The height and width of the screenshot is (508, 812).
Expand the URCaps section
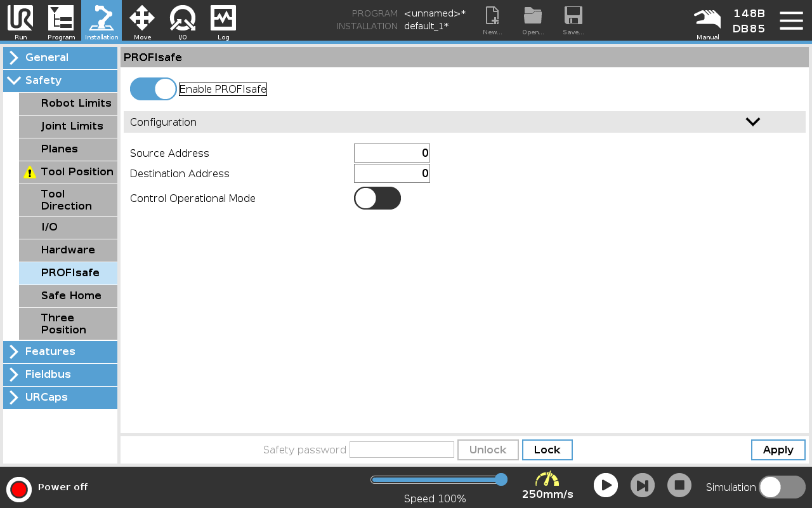(x=60, y=398)
